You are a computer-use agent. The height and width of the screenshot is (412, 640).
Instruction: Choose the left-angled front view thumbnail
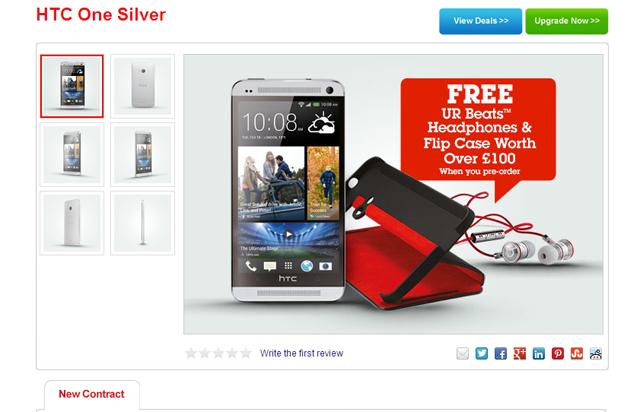pos(72,154)
